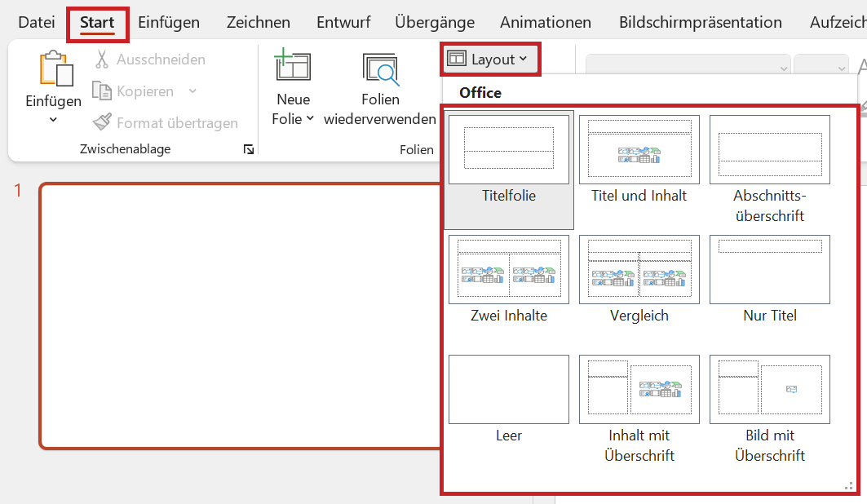Click the clipboard Einfügen paste icon

tap(55, 69)
